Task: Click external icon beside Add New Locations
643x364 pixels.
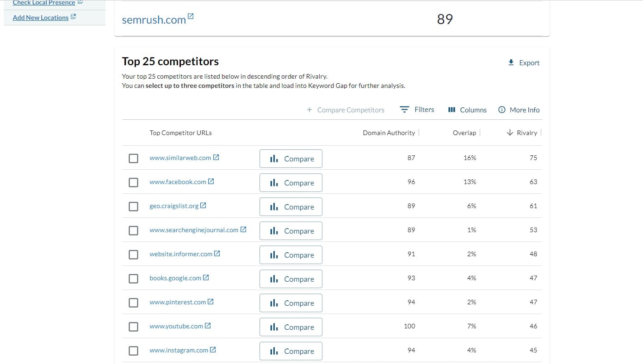Action: [x=73, y=17]
